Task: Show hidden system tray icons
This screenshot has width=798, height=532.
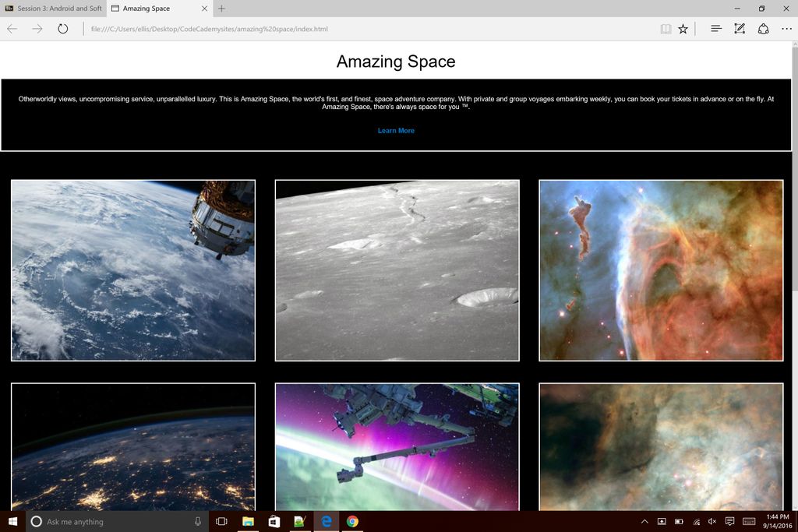Action: 644,521
